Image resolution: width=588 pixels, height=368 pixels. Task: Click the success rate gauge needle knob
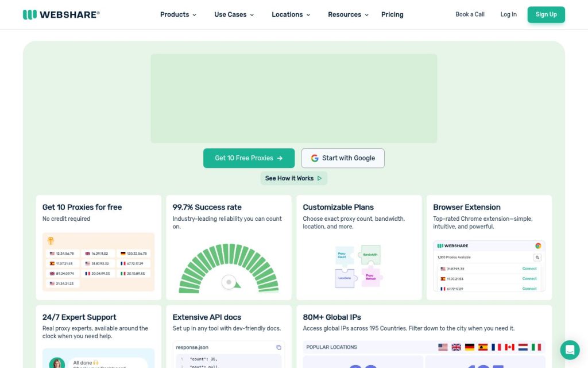[229, 282]
